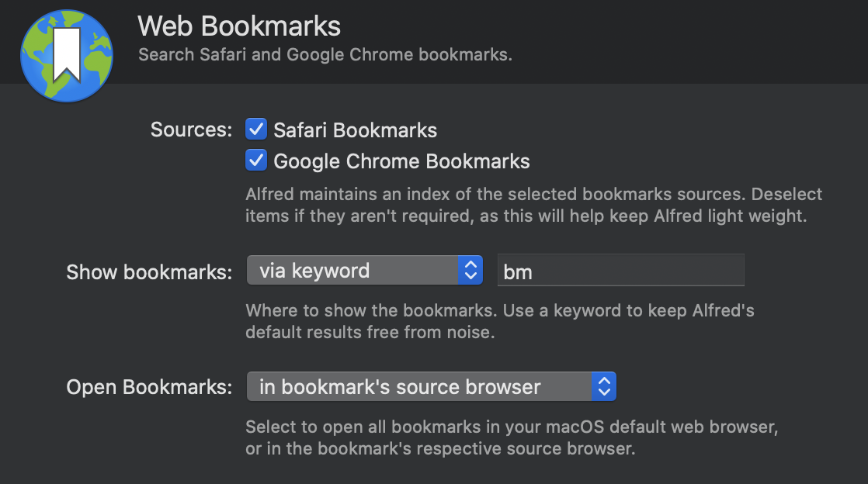The width and height of the screenshot is (868, 484).
Task: Click the 'bm' keyword text field
Action: (x=620, y=271)
